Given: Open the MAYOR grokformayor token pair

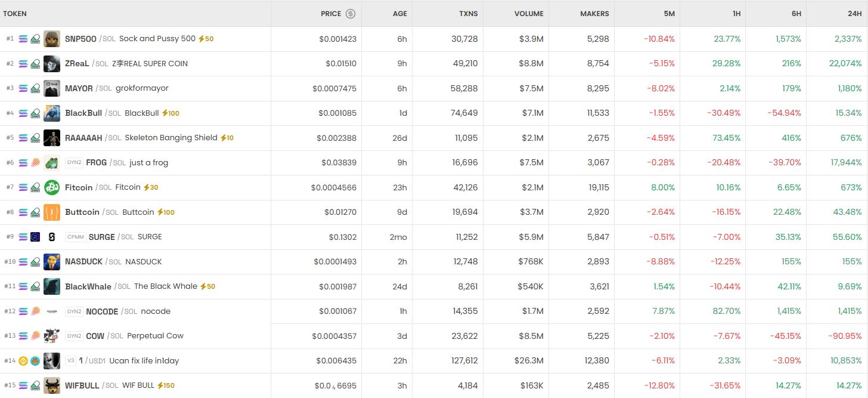Looking at the screenshot, I should point(116,88).
